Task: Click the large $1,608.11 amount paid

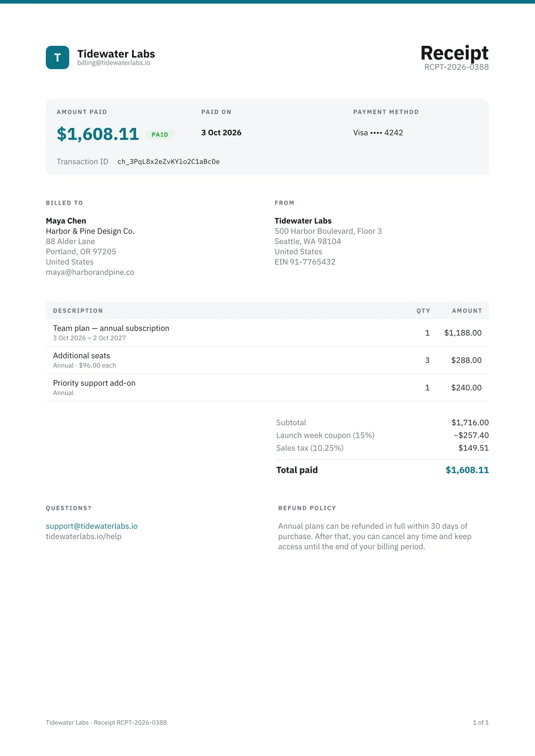Action: point(98,134)
